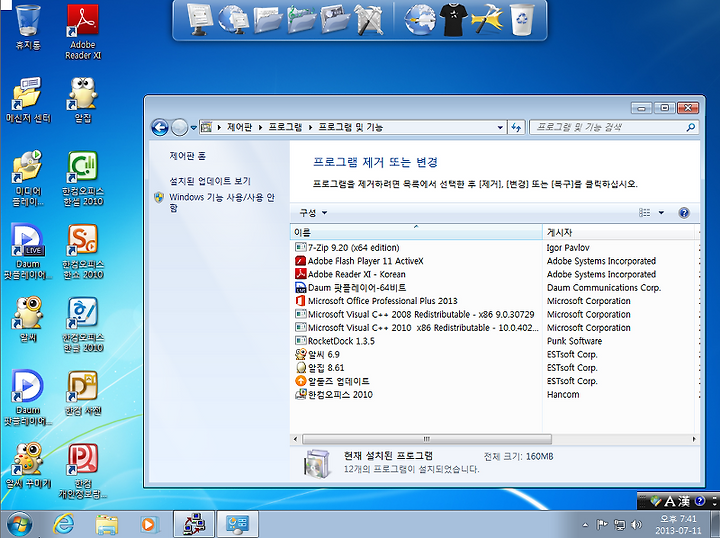Open 한컴 개인정보탐색 desktop shortcut

click(83, 471)
